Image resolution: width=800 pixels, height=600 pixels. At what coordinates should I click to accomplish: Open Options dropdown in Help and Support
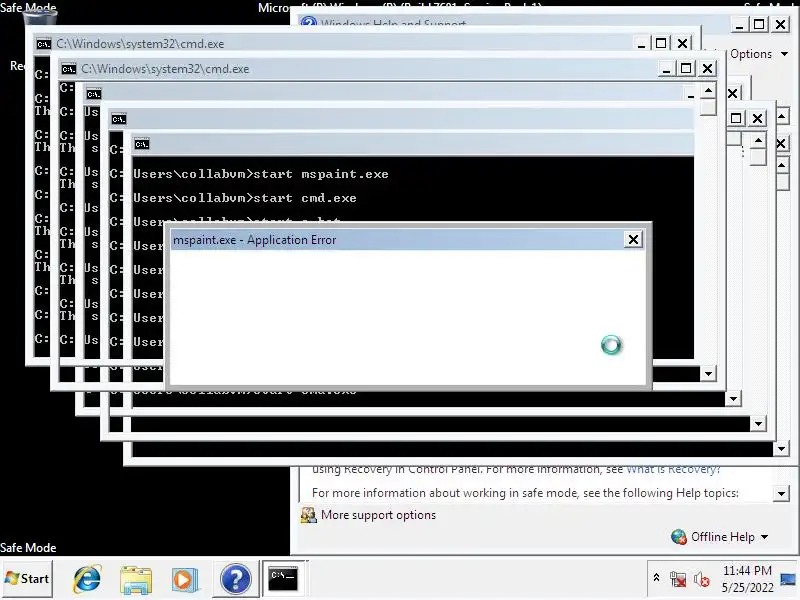[x=759, y=54]
